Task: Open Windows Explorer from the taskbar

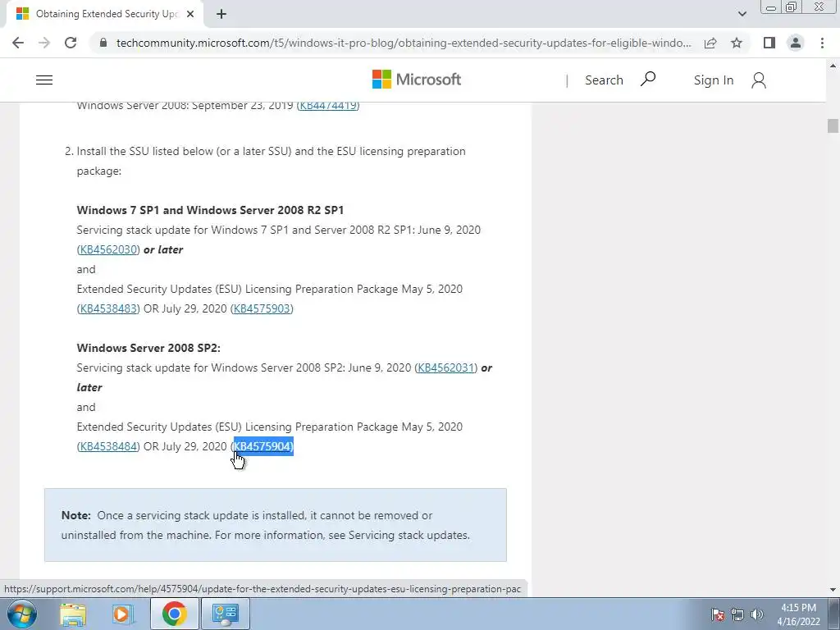Action: pyautogui.click(x=73, y=614)
